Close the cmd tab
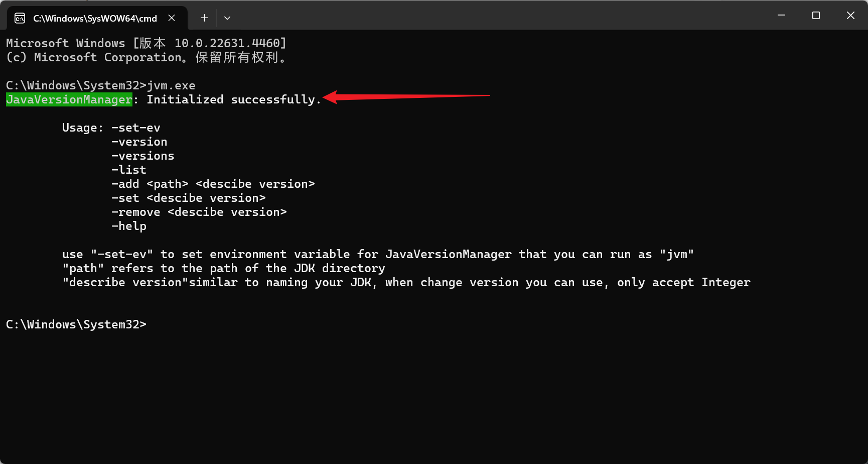868x464 pixels. pos(172,18)
